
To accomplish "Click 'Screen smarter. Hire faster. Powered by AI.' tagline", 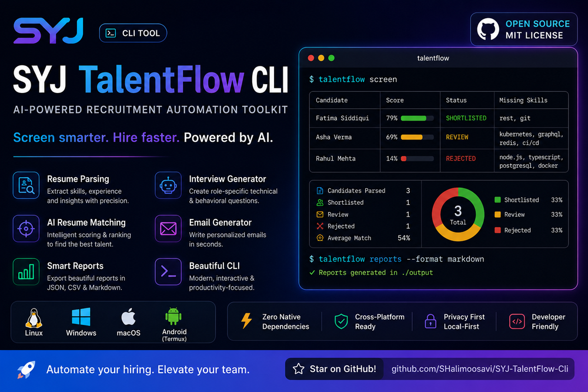I will point(143,137).
